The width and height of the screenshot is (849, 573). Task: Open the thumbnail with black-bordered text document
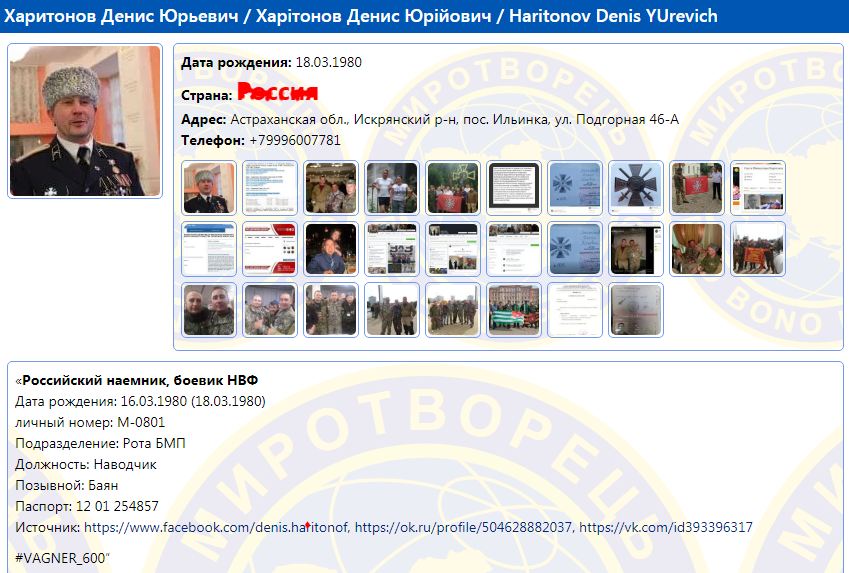(x=514, y=188)
